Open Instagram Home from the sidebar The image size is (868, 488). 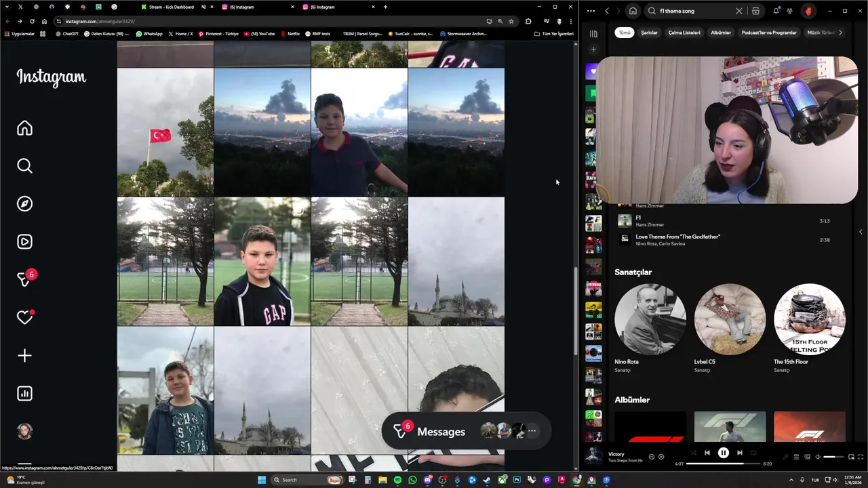click(x=24, y=128)
